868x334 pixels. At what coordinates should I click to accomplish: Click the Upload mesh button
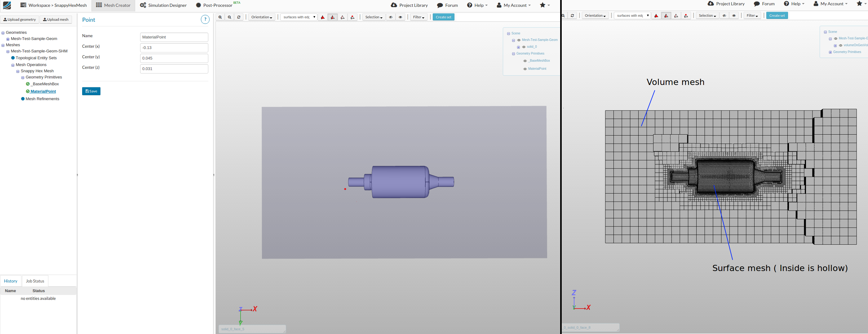(x=56, y=20)
